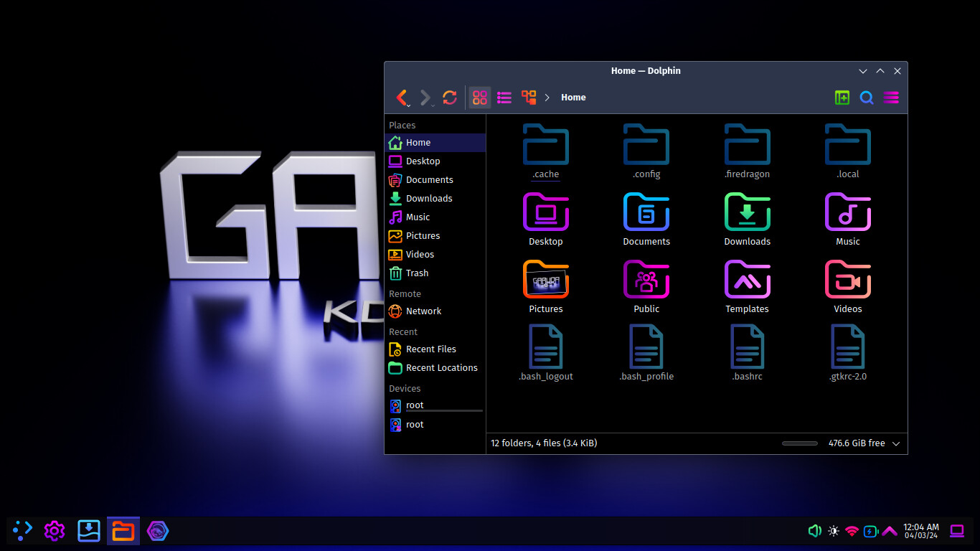Select the Videos folder icon in file view

(847, 279)
